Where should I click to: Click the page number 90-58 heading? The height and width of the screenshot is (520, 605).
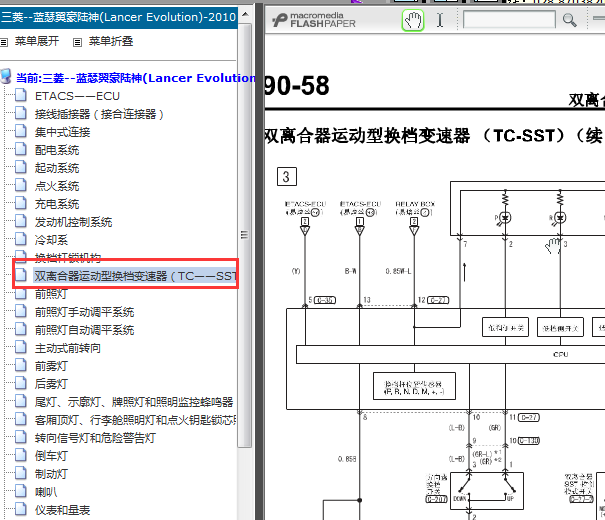tap(297, 86)
